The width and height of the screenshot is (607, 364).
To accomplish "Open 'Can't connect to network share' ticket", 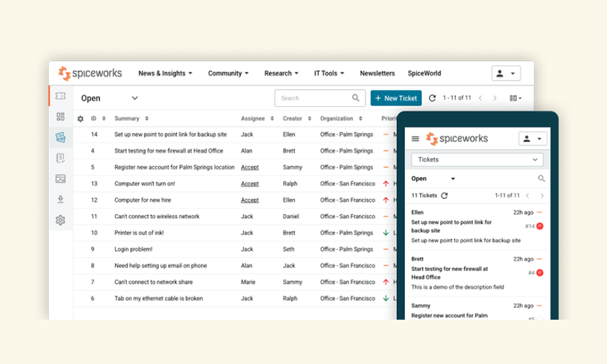I will [154, 282].
